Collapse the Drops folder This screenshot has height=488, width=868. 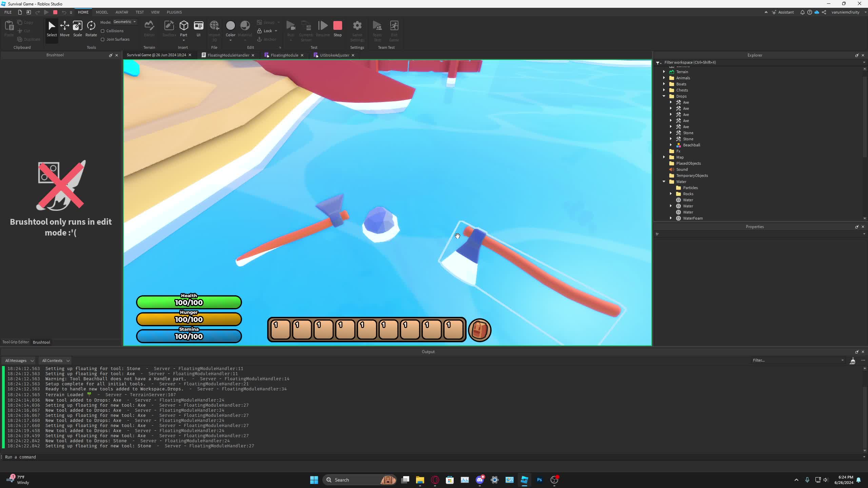pos(664,96)
